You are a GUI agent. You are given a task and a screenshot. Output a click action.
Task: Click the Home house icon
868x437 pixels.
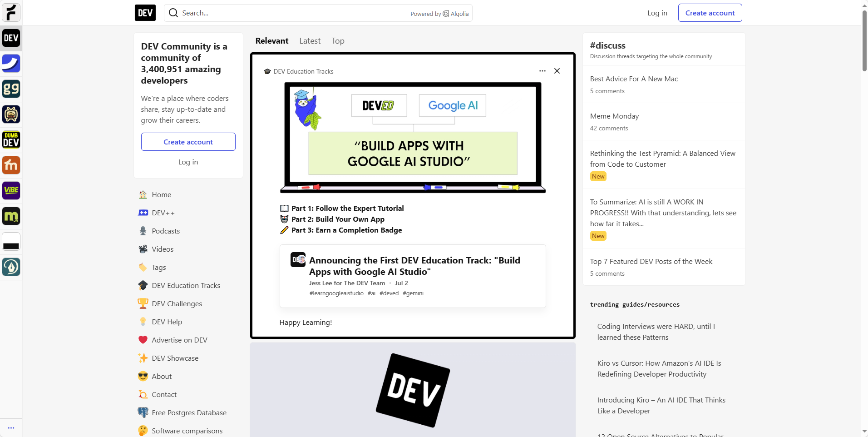[143, 194]
